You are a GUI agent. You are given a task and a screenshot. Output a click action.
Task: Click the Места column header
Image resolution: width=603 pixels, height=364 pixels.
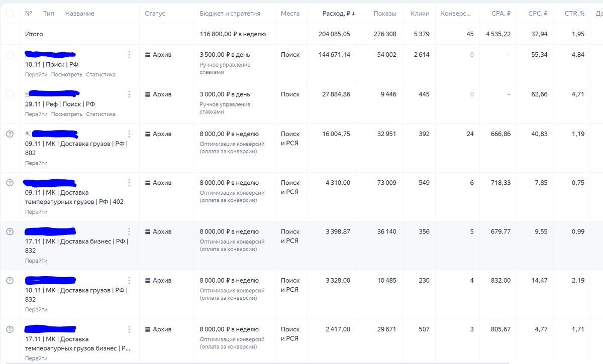click(290, 14)
